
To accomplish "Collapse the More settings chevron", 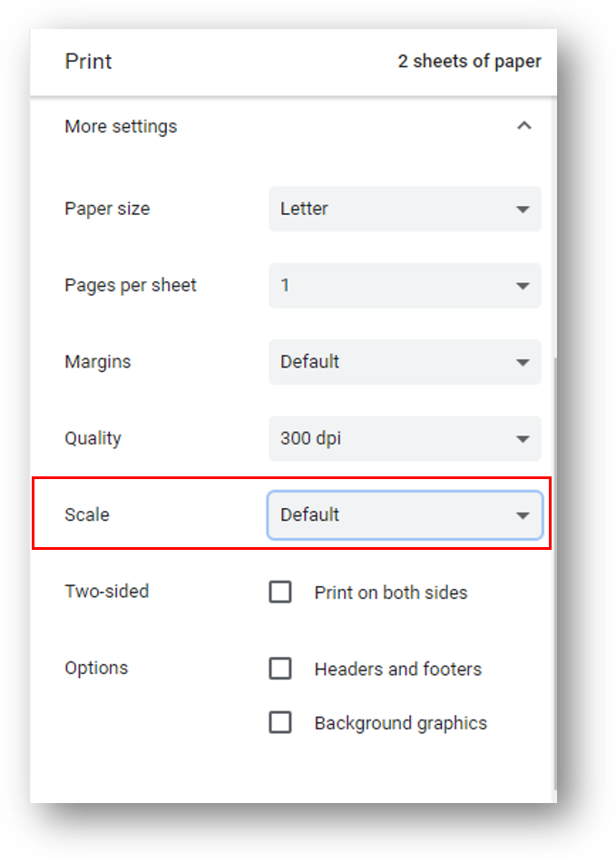I will [523, 126].
